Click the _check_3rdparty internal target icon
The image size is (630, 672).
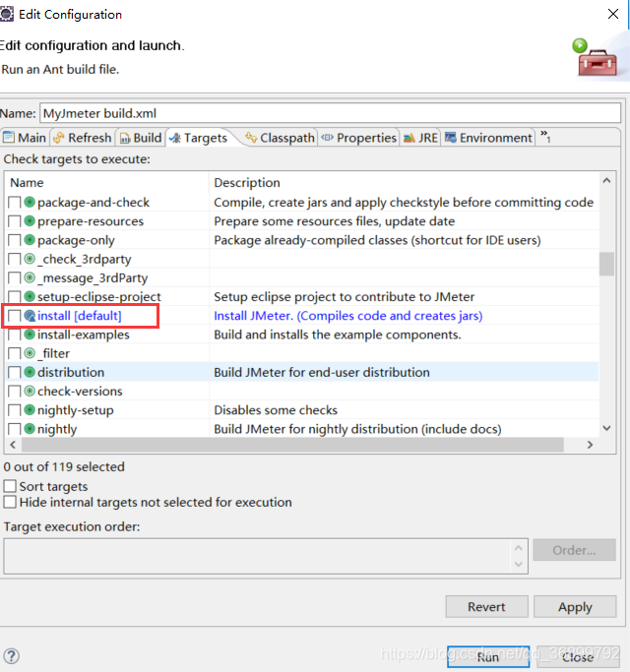pos(30,259)
